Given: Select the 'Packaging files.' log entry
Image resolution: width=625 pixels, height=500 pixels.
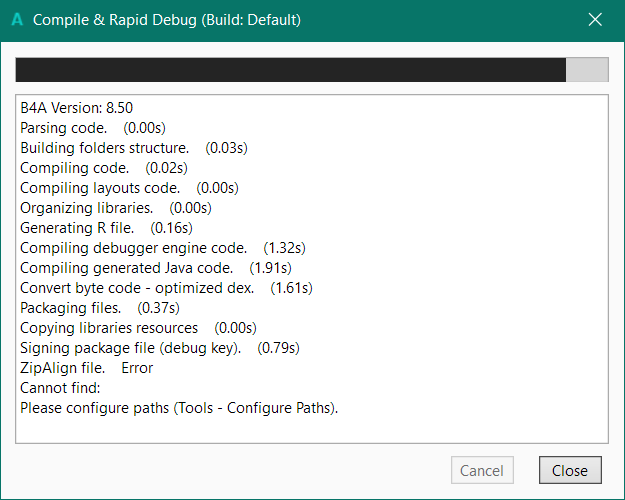Looking at the screenshot, I should (x=70, y=308).
